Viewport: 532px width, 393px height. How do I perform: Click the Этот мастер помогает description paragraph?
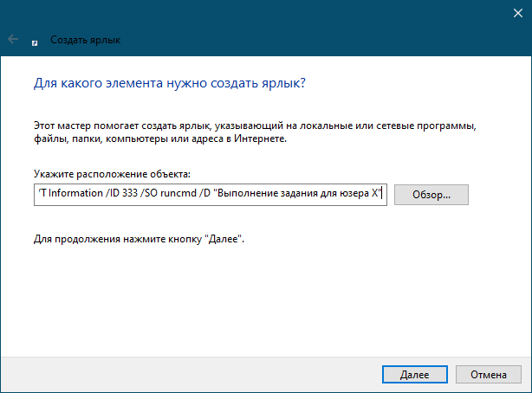255,132
